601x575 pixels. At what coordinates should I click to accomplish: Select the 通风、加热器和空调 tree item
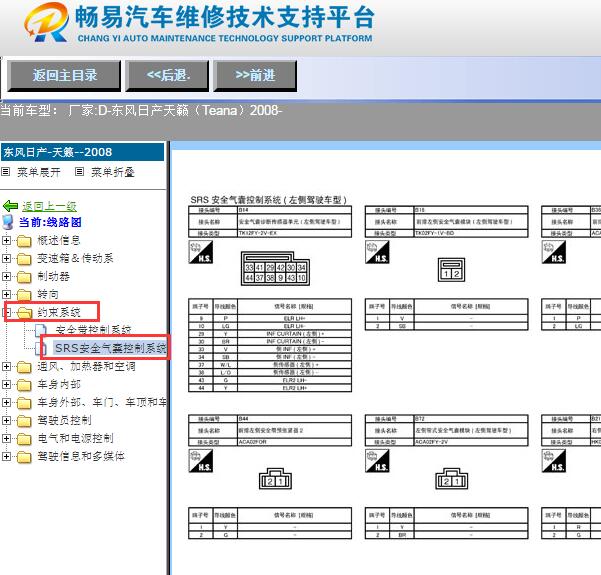coord(86,366)
